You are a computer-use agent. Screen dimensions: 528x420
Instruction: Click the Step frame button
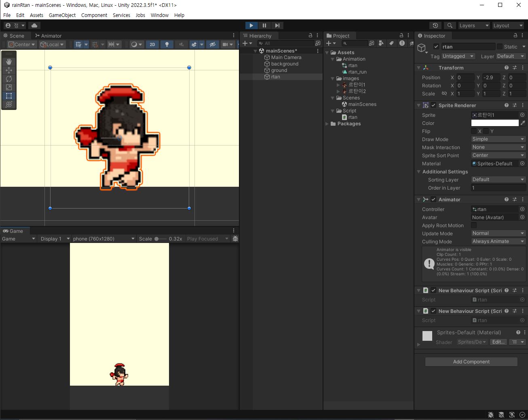pyautogui.click(x=277, y=25)
